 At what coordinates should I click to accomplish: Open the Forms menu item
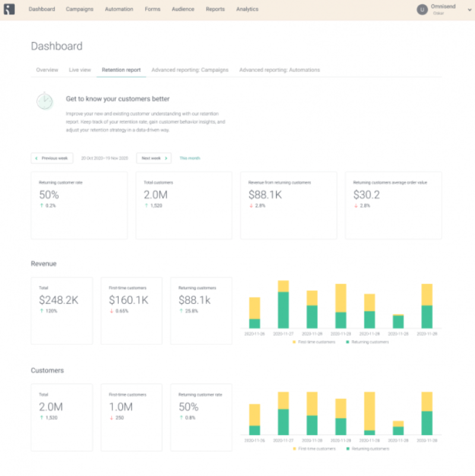tap(153, 9)
